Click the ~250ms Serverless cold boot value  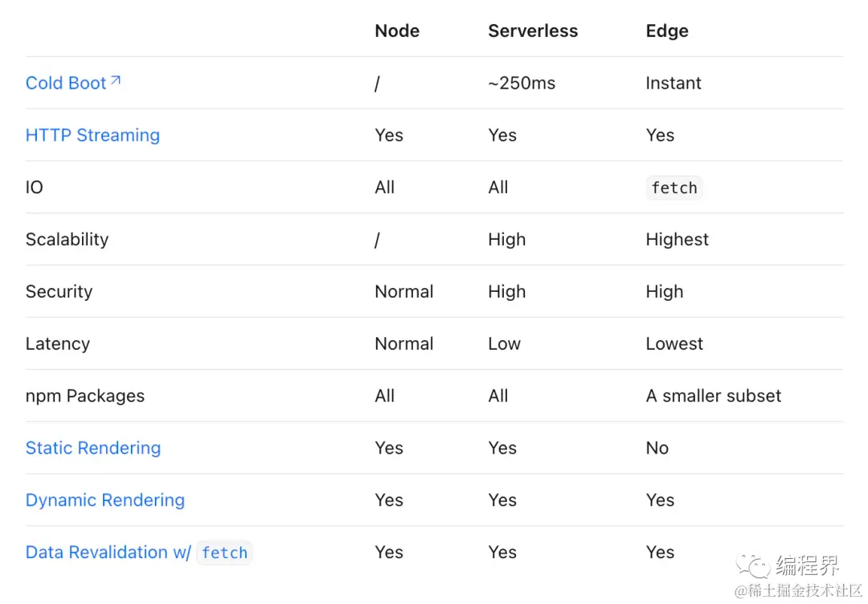522,83
